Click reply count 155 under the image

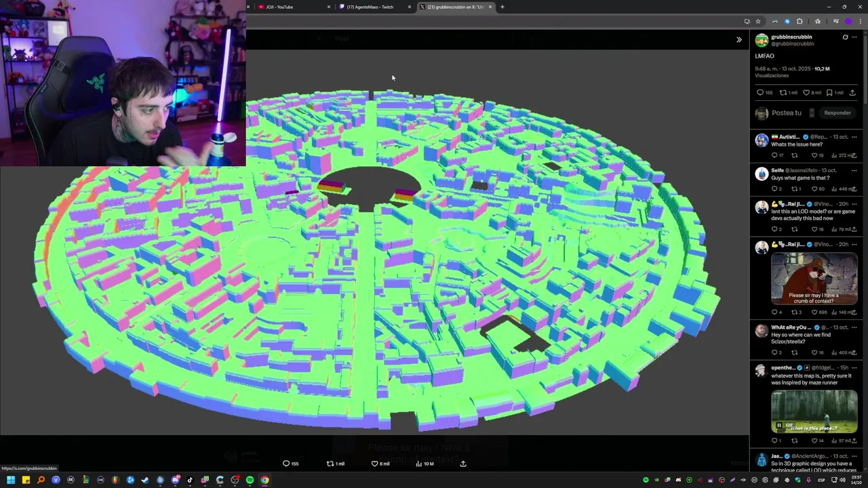point(290,464)
